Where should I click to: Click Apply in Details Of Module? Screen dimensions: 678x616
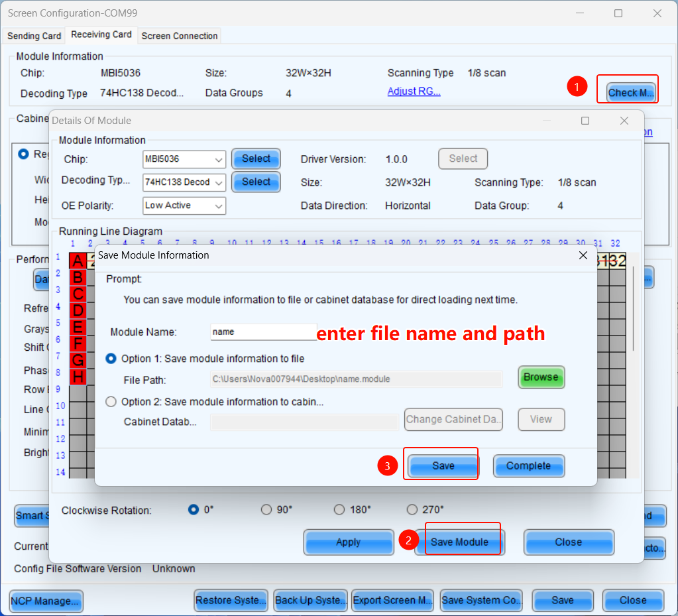pos(348,542)
